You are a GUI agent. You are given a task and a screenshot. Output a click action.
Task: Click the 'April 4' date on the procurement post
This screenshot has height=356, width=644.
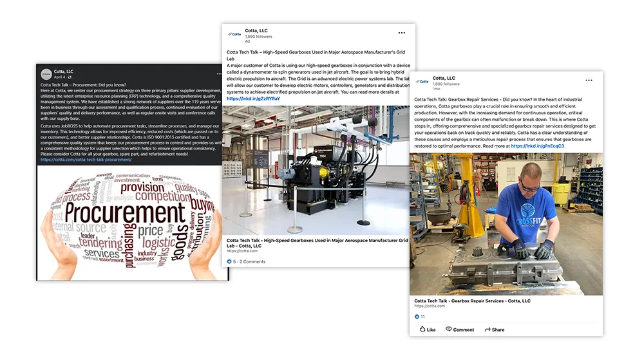(59, 77)
